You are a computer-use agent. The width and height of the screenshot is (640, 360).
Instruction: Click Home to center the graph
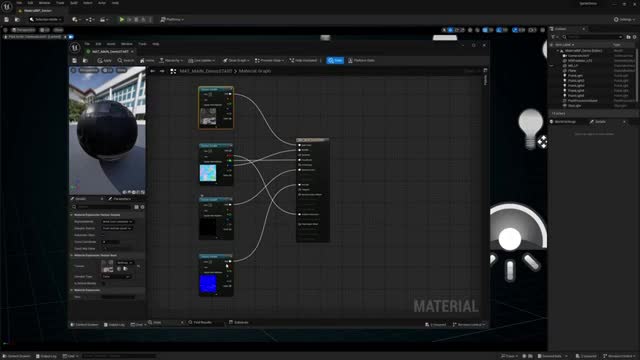(147, 60)
